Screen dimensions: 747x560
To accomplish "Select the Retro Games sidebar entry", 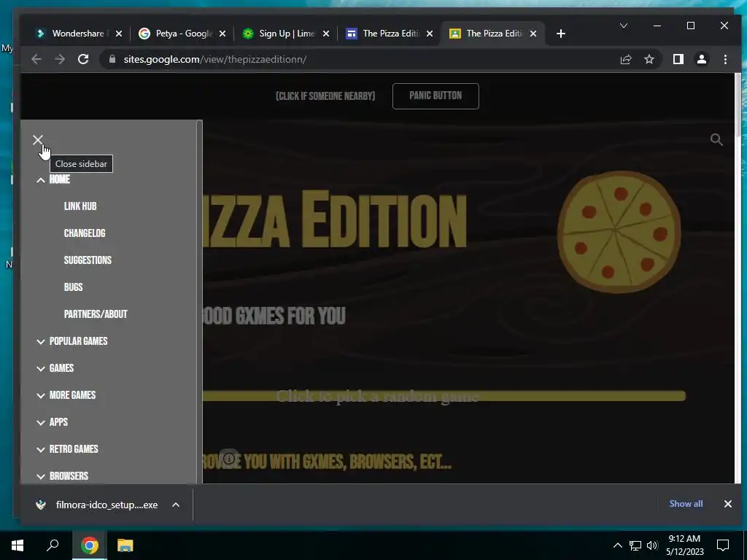I will [x=74, y=449].
